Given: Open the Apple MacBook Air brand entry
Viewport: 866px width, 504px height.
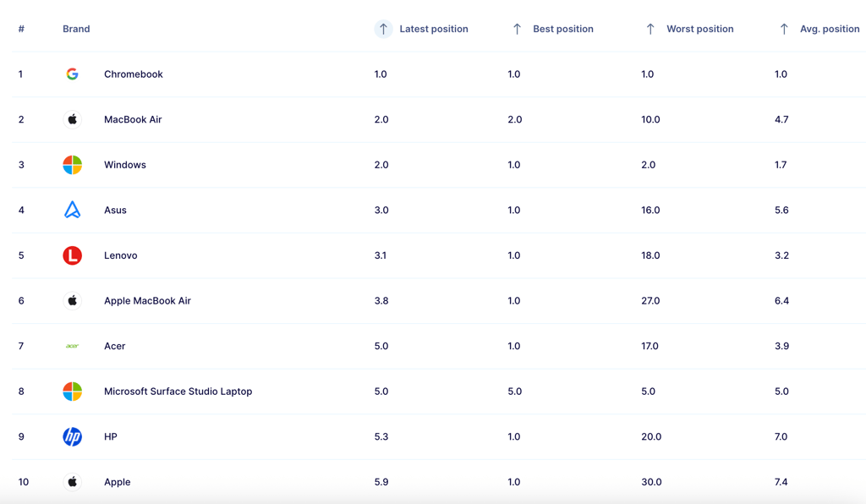Looking at the screenshot, I should (x=147, y=301).
